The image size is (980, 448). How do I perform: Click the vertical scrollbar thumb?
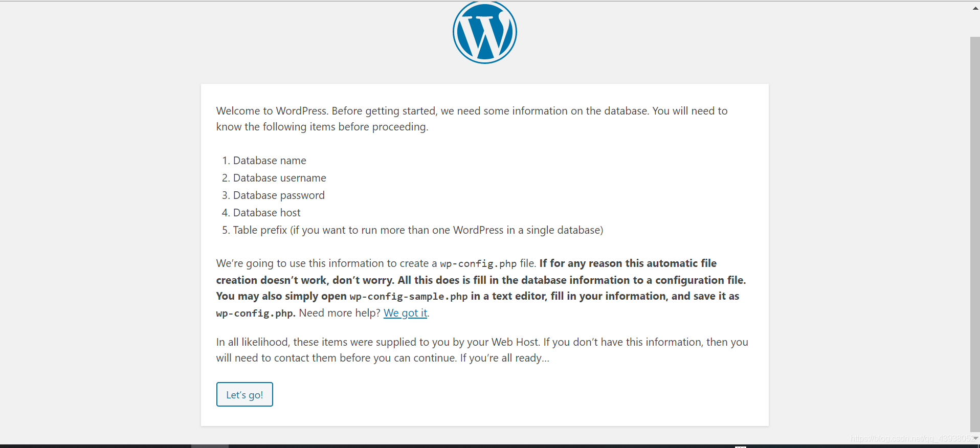pyautogui.click(x=975, y=234)
